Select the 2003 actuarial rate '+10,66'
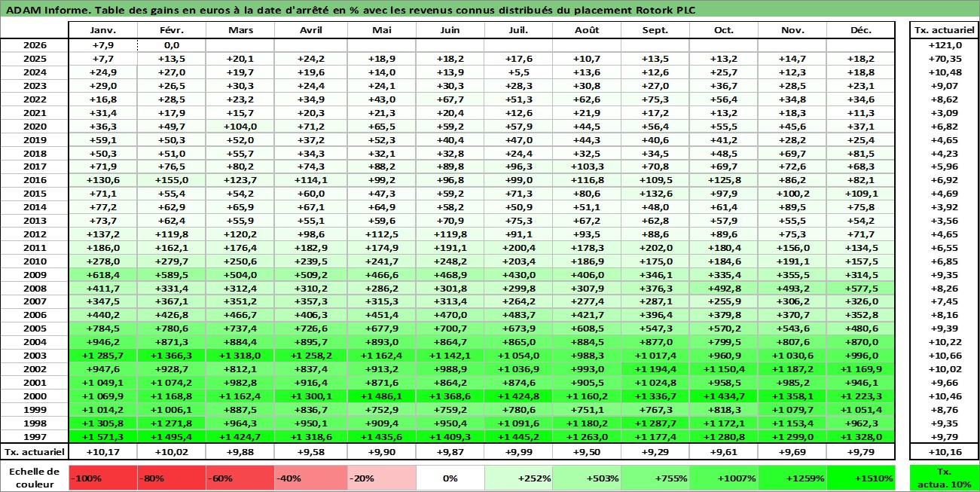The height and width of the screenshot is (492, 980). click(944, 356)
